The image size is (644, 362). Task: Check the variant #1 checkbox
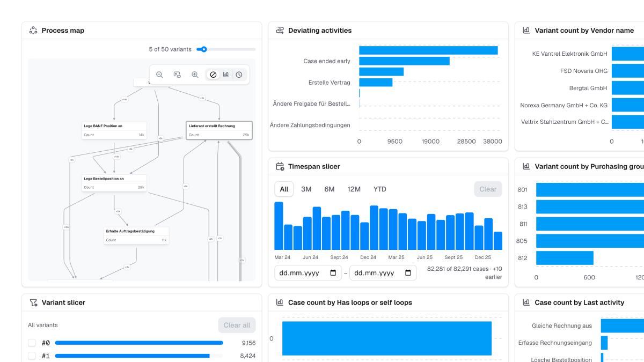point(32,356)
